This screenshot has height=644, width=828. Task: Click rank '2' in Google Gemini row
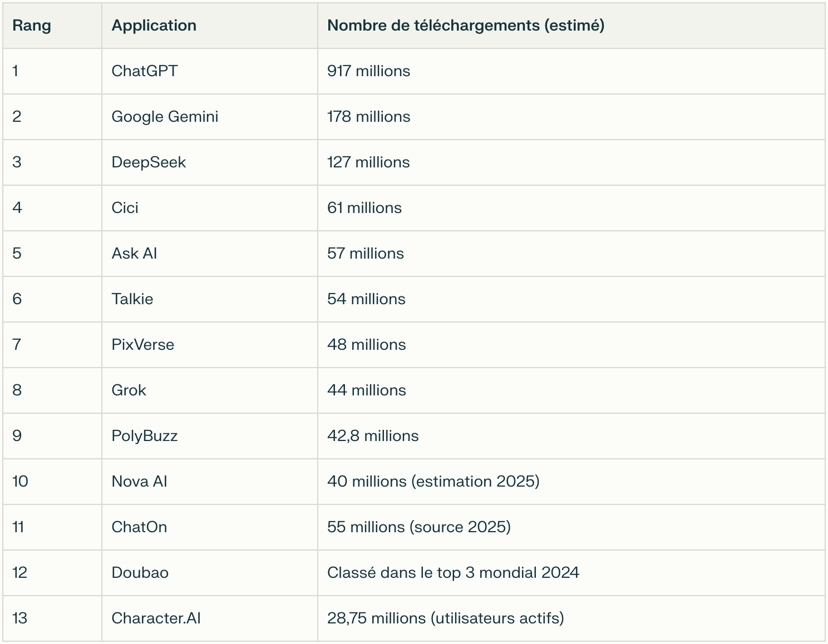point(17,117)
